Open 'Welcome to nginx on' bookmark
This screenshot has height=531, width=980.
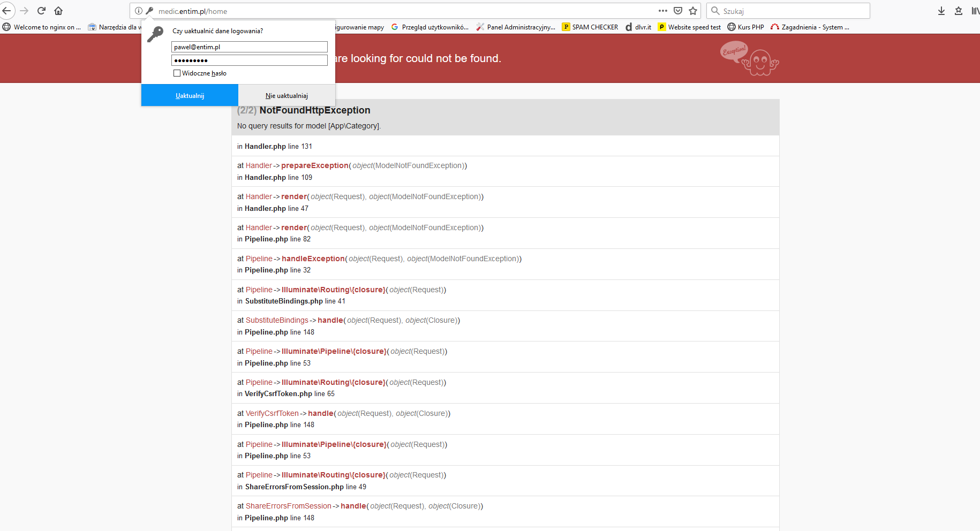[x=42, y=27]
